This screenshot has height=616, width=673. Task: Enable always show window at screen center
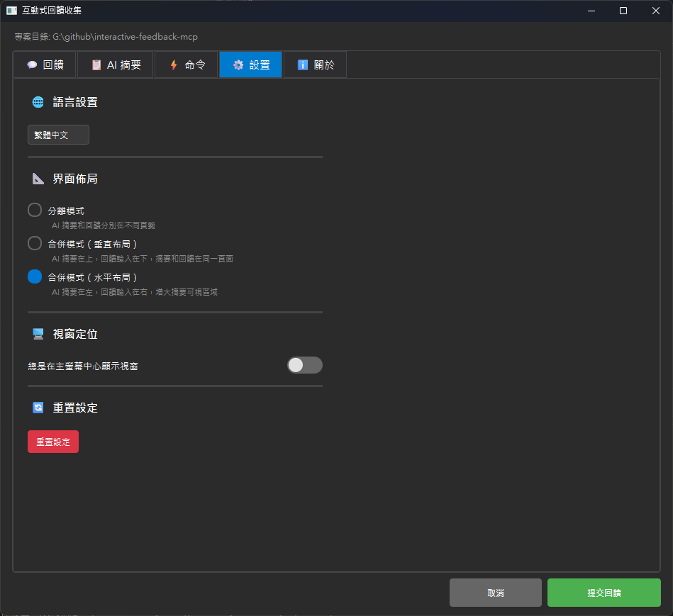pyautogui.click(x=304, y=365)
